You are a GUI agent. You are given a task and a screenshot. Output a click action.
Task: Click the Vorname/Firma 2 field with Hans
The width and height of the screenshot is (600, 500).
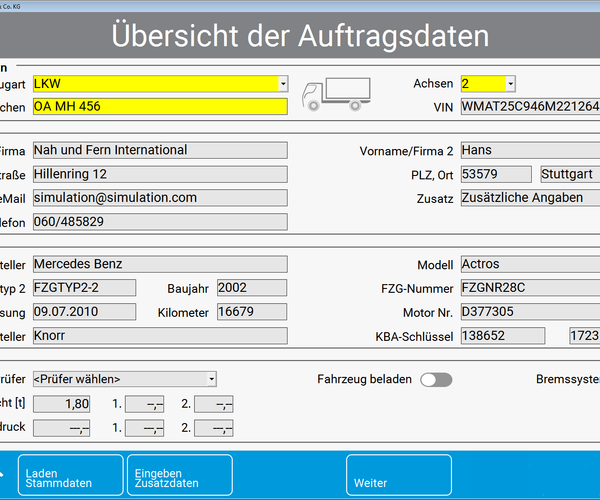pyautogui.click(x=530, y=150)
